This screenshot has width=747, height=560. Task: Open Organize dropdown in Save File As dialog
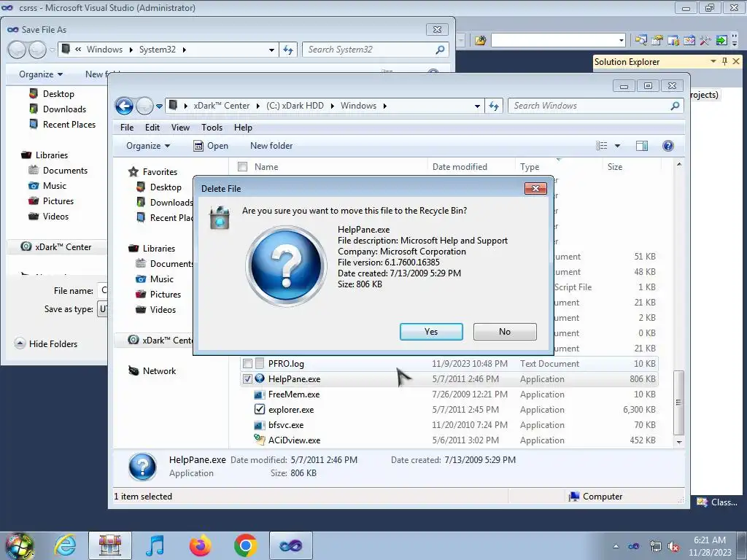point(41,74)
